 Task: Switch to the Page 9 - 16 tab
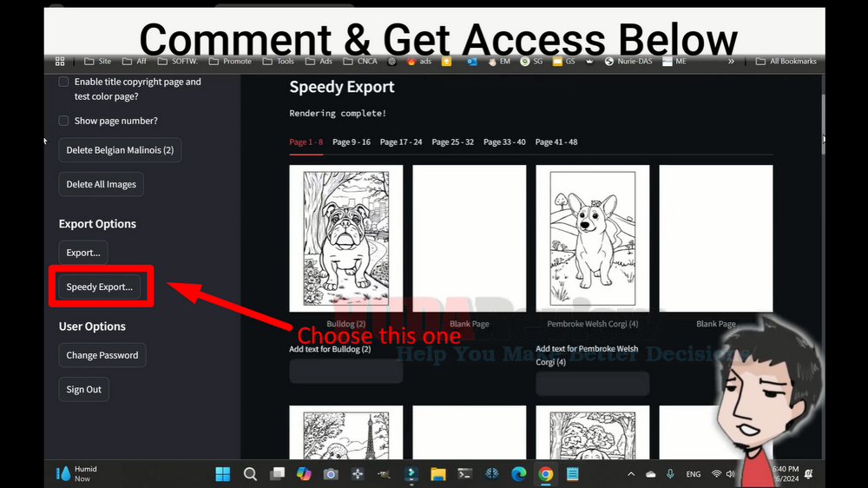[352, 142]
